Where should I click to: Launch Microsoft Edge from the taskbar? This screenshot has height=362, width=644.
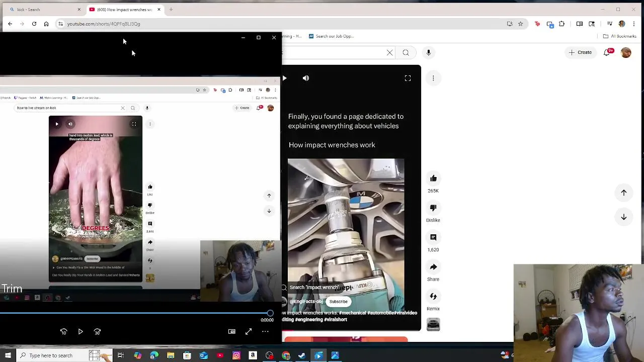(x=154, y=355)
